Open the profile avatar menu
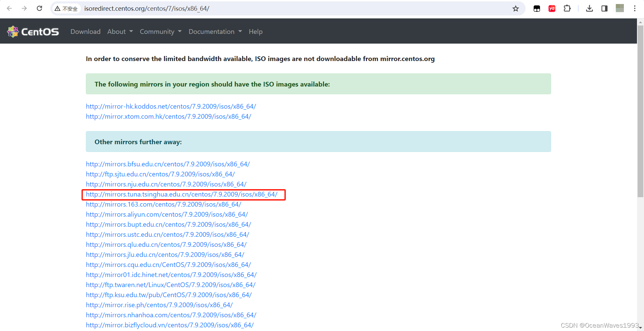Screen dimensions: 644x331 tap(620, 8)
